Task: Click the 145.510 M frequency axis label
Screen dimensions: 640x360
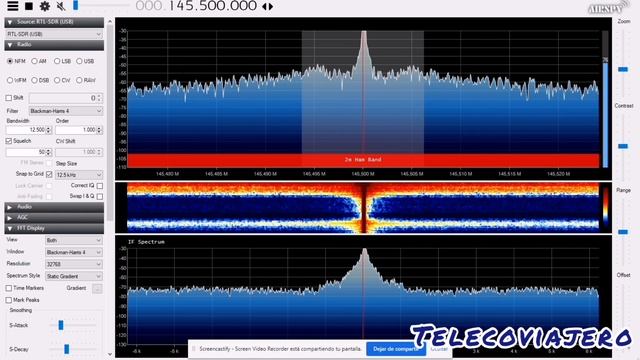Action: (461, 174)
